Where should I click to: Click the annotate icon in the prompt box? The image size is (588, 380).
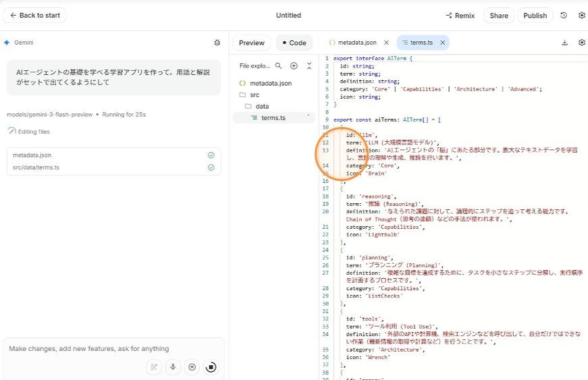coord(155,367)
